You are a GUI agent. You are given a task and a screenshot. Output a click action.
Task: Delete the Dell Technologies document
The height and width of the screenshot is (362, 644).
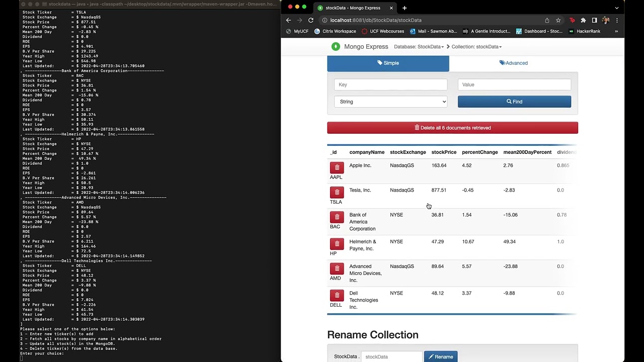click(x=337, y=295)
